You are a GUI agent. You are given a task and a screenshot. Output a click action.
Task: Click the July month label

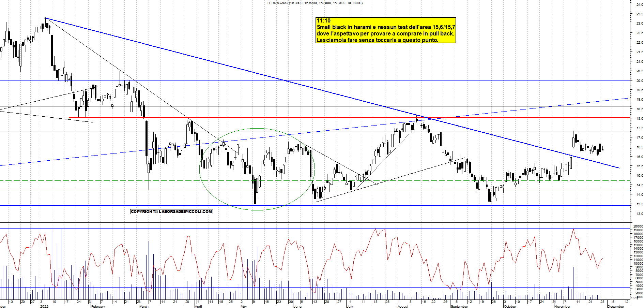tap(350, 306)
